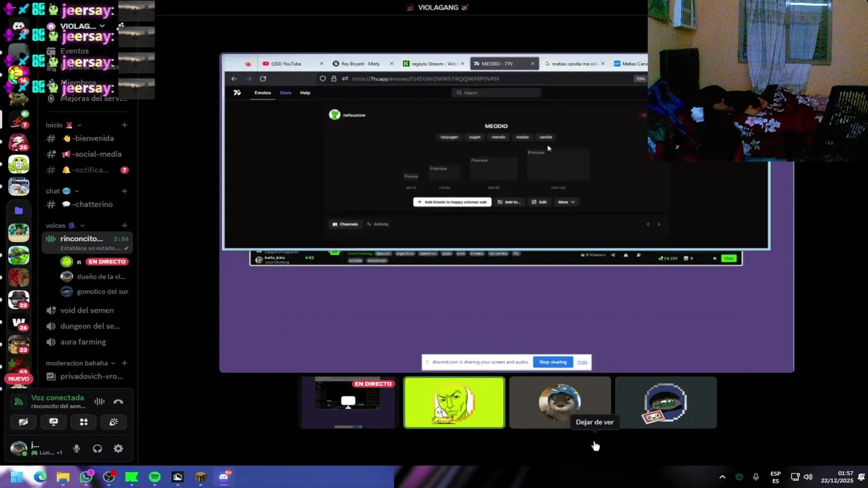Mute the Discord microphone

77,449
